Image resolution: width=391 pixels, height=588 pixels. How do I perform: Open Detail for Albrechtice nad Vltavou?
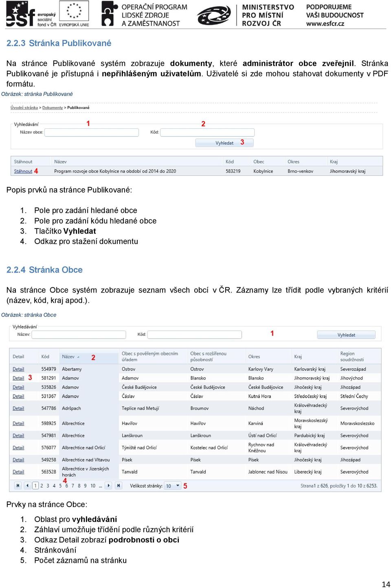click(18, 460)
